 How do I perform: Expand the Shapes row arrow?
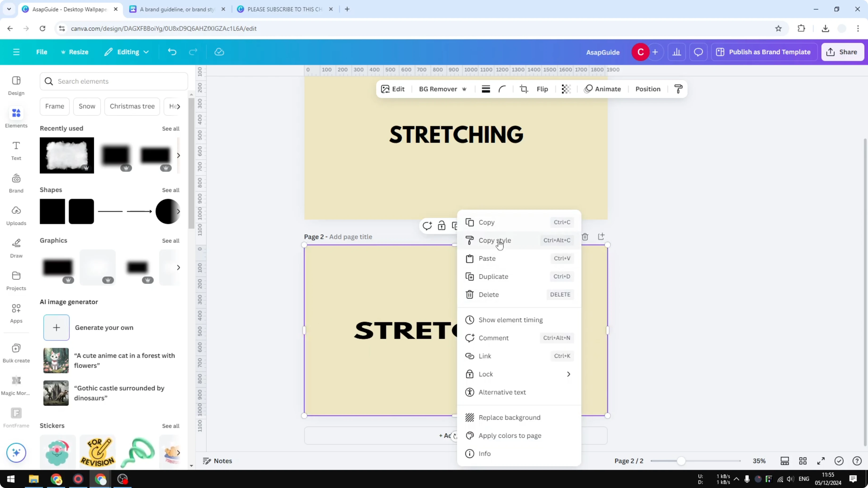[x=178, y=211]
